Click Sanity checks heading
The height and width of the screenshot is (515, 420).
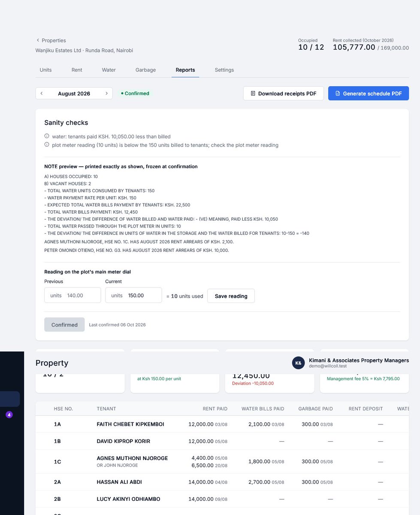pyautogui.click(x=66, y=123)
